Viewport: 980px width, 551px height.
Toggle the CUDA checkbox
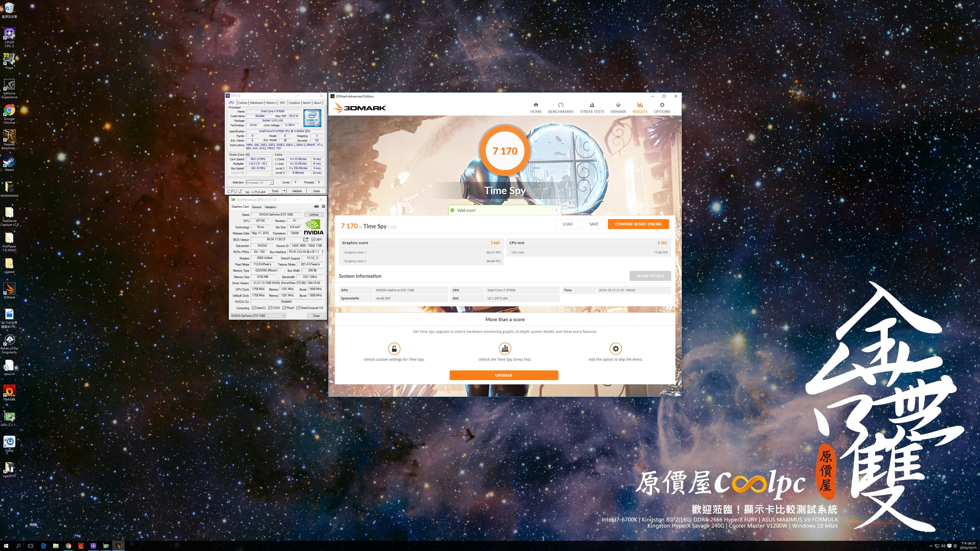(270, 308)
